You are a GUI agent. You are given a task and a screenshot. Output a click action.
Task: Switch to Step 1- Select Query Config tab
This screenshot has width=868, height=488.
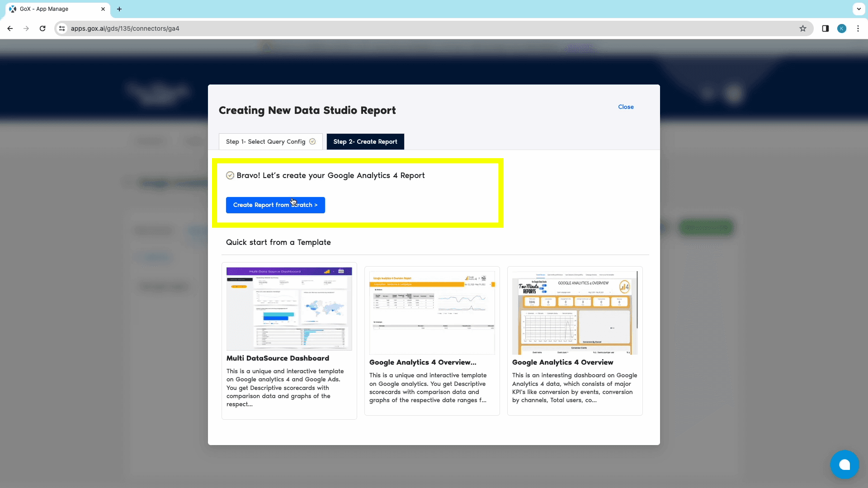270,142
